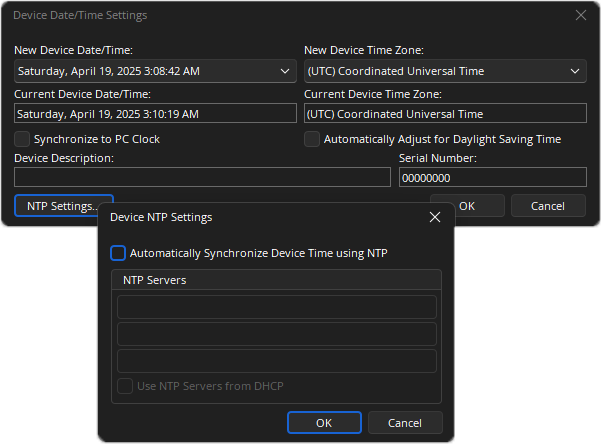The height and width of the screenshot is (444, 601).
Task: Confirm NTP settings with the OK button
Action: pos(324,422)
